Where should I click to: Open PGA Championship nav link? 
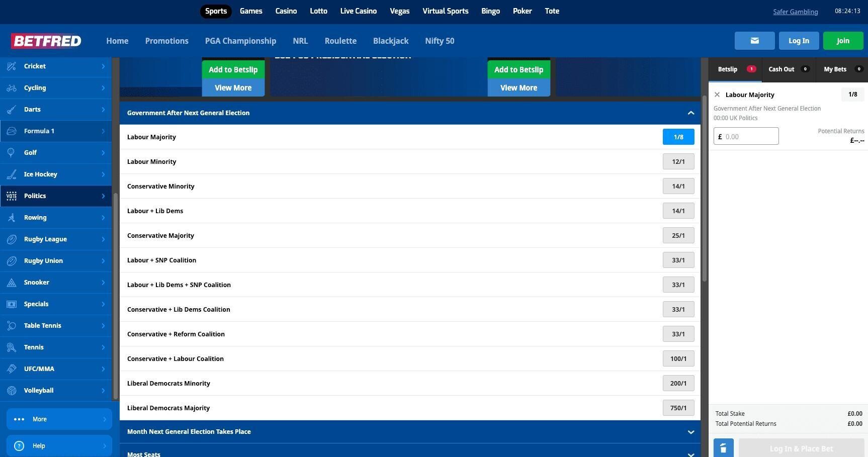pos(240,41)
